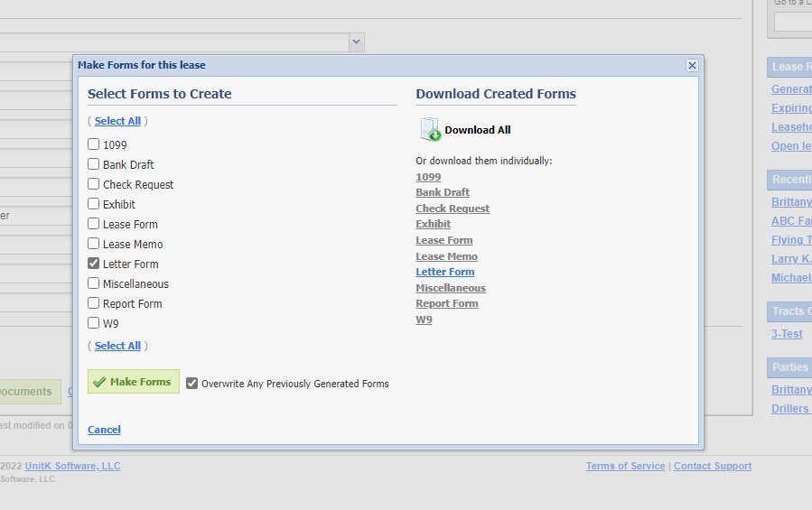
Task: Download the created Letter Form
Action: coord(445,272)
